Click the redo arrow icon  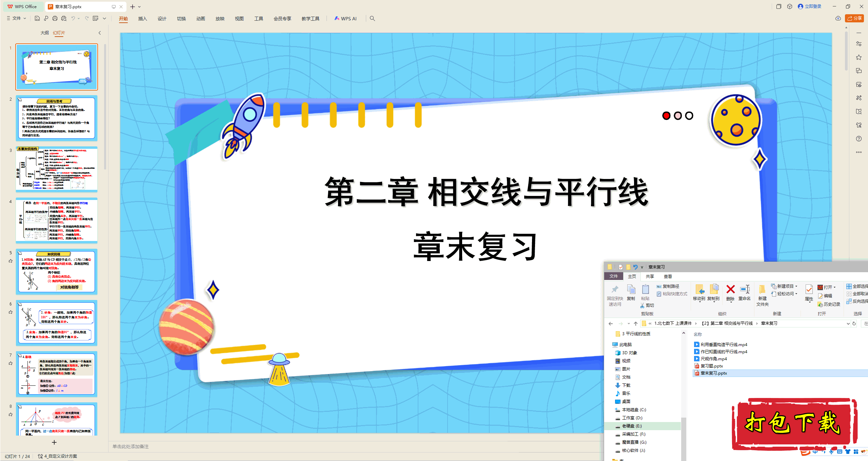coord(87,18)
